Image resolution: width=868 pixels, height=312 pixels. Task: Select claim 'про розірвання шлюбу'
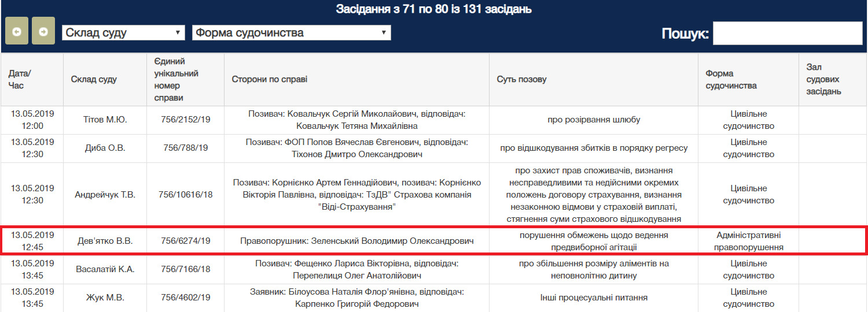594,120
